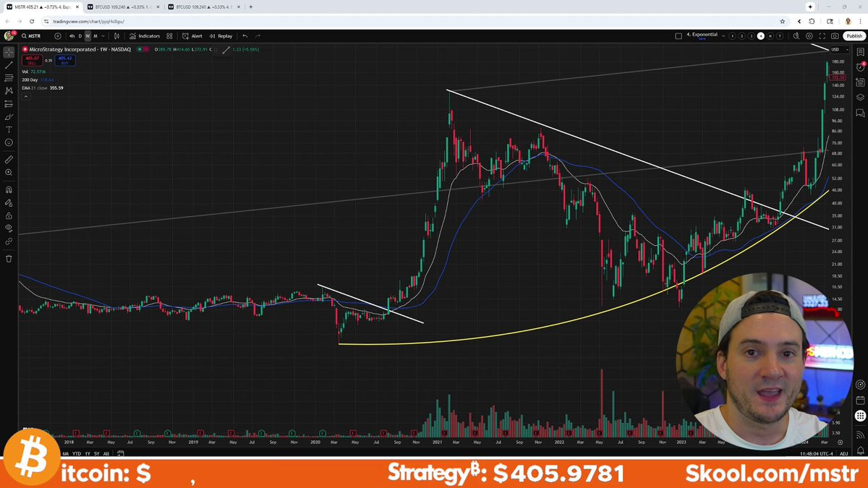Switch to the D daily timeframe
The width and height of the screenshot is (868, 488).
tap(80, 35)
